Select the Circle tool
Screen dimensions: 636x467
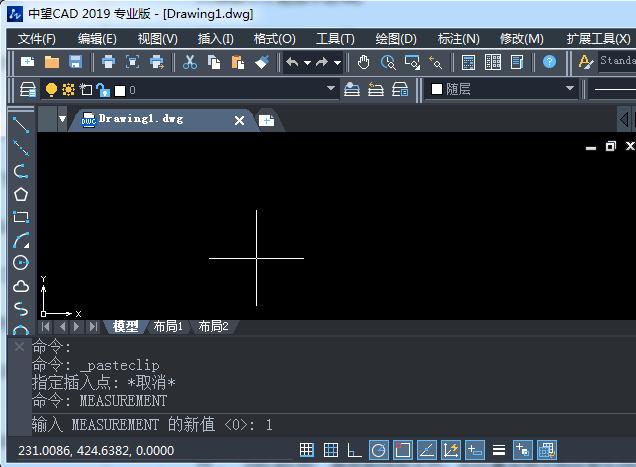[x=21, y=263]
